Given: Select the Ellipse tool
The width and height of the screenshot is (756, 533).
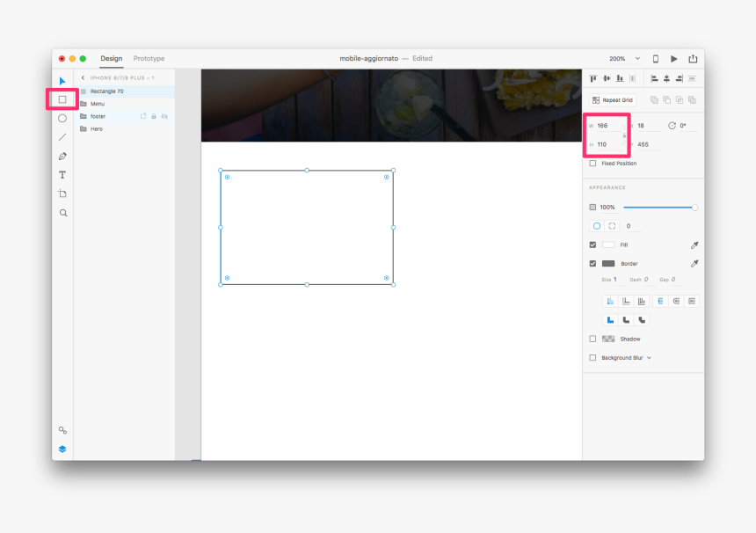Looking at the screenshot, I should (62, 118).
